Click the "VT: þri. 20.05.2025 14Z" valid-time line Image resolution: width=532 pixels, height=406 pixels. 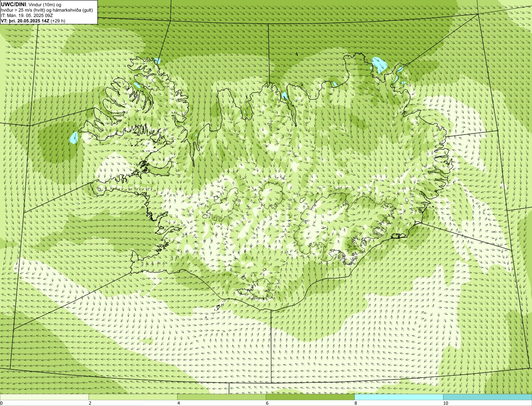[x=33, y=20]
